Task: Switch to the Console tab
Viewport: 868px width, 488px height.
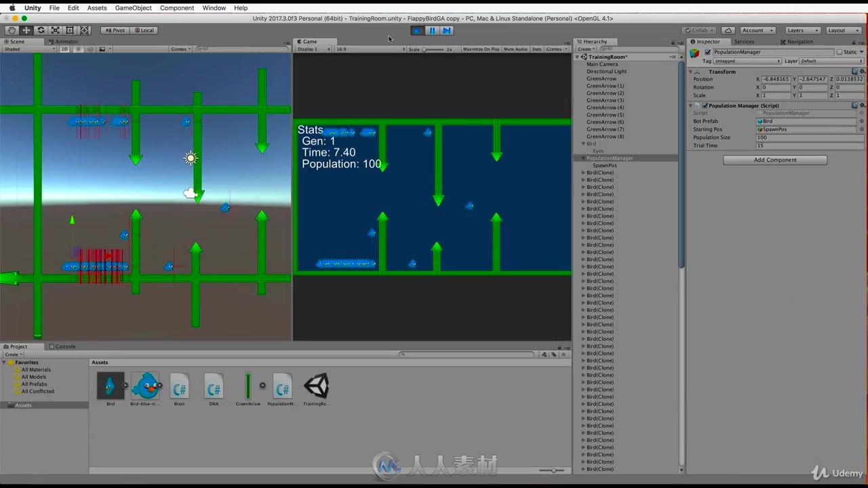Action: click(x=62, y=346)
